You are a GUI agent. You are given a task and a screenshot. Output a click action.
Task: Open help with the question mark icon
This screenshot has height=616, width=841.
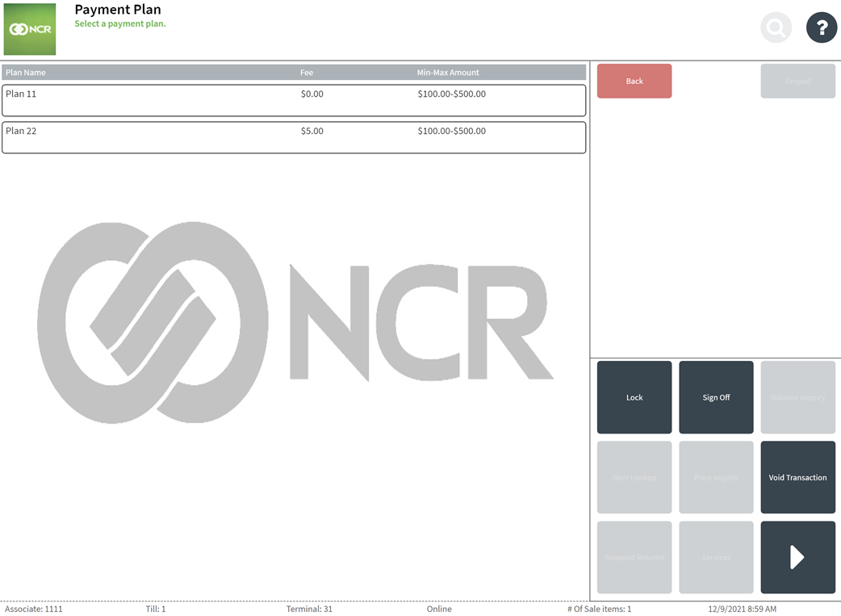821,28
